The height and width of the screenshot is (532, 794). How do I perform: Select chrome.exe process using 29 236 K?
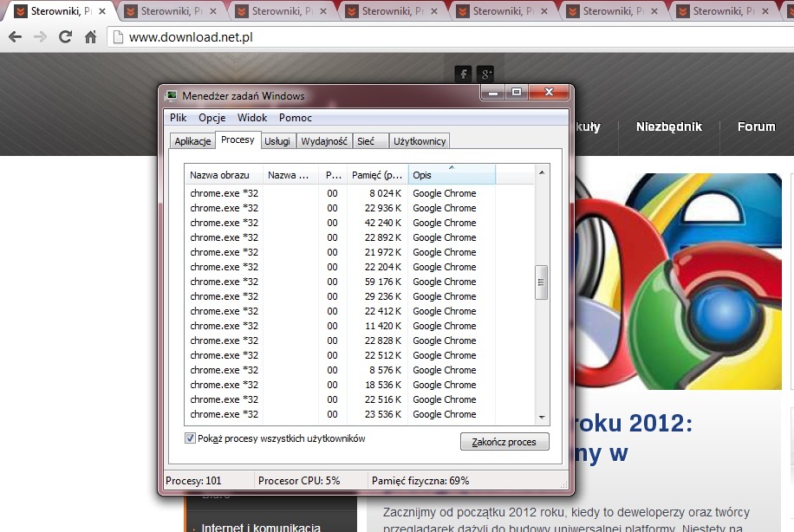[x=359, y=296]
